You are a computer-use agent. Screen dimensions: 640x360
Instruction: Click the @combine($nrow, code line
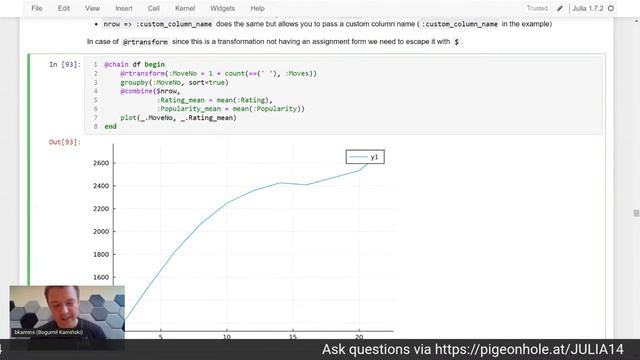tap(150, 91)
